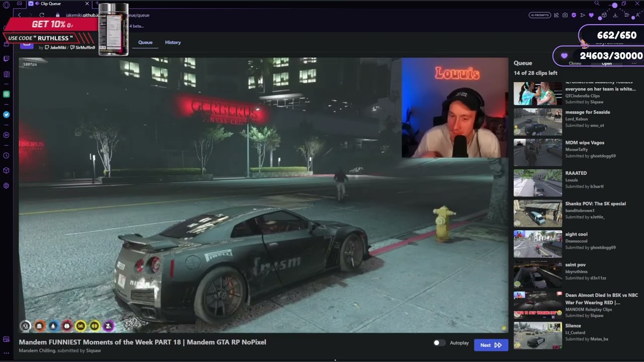Set the queue to Closed

click(575, 63)
